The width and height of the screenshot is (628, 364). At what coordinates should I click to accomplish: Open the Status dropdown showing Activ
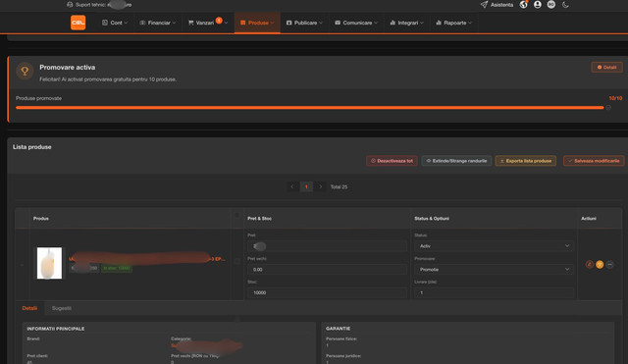(494, 246)
